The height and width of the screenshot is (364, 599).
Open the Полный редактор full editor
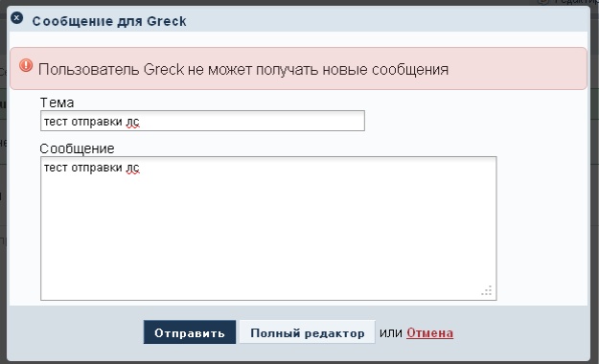click(307, 332)
